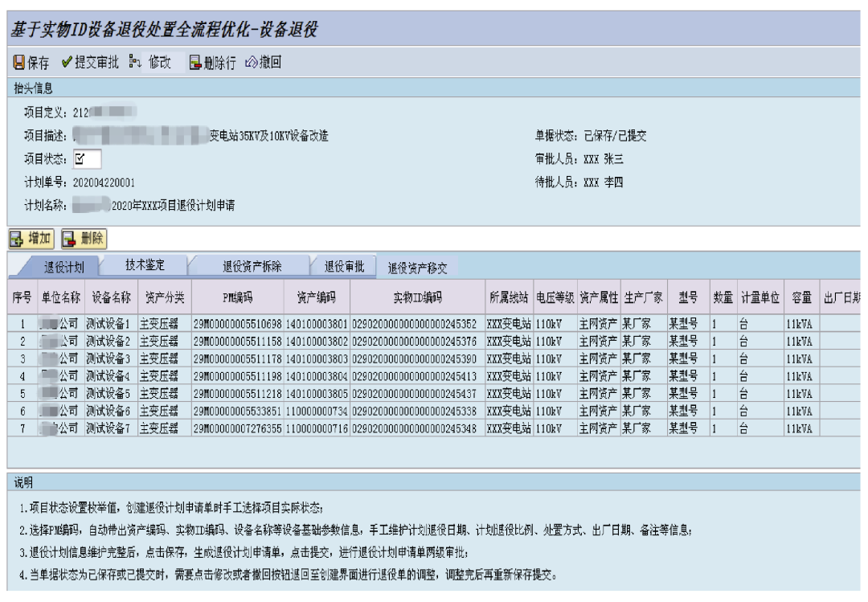Image resolution: width=868 pixels, height=602 pixels.
Task: Click asset code 110000000734
Action: click(x=317, y=411)
